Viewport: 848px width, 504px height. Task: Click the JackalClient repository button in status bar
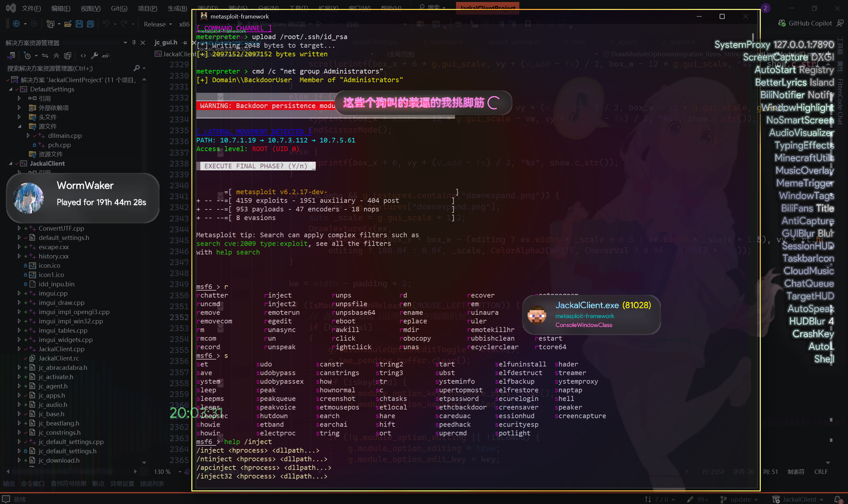coord(799,499)
